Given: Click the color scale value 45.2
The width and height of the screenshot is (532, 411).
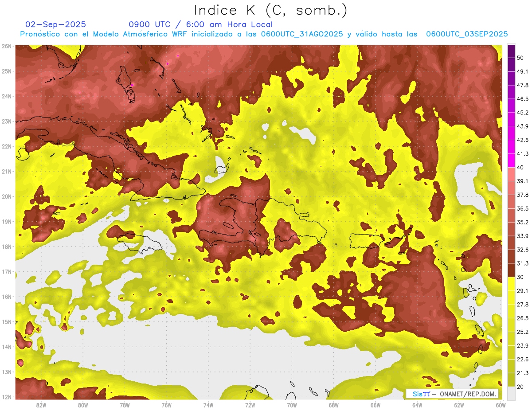Looking at the screenshot, I should [x=522, y=113].
